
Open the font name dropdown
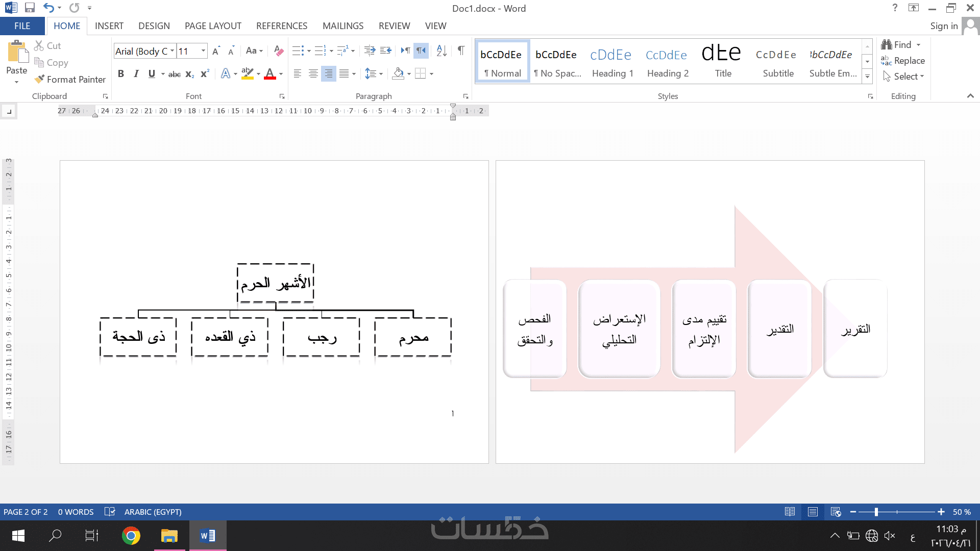click(173, 51)
